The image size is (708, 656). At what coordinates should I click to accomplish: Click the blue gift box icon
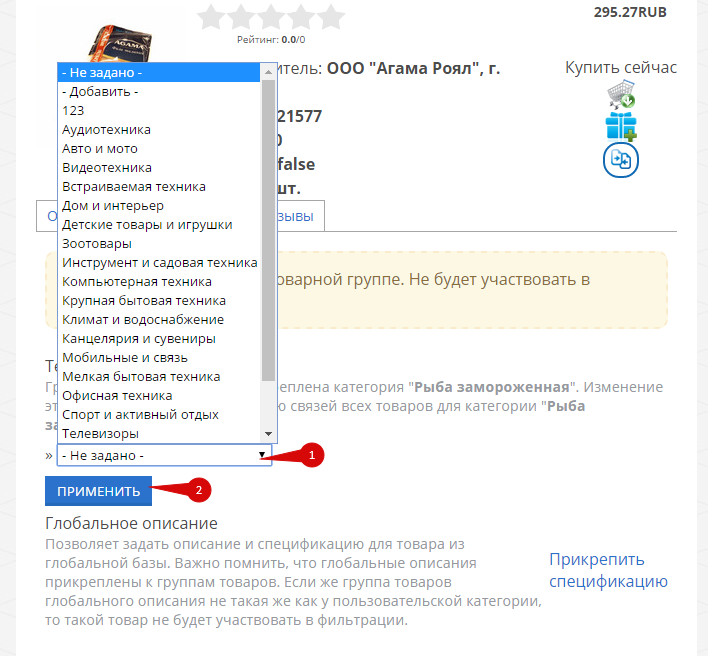[x=621, y=127]
